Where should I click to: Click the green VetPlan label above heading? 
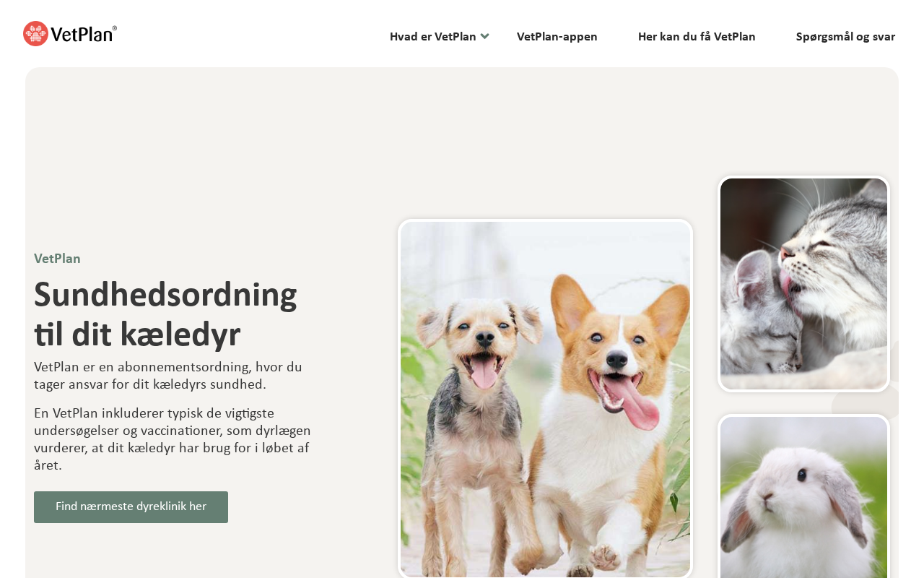57,259
